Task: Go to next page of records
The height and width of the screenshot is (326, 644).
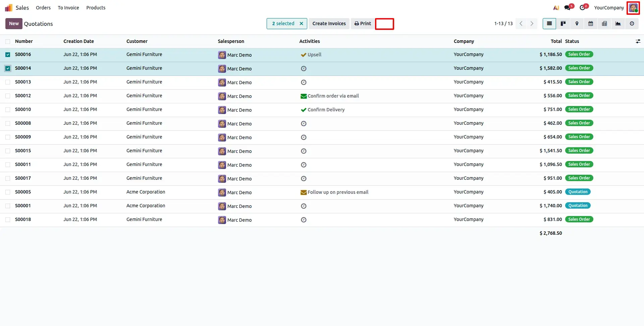Action: [532, 23]
